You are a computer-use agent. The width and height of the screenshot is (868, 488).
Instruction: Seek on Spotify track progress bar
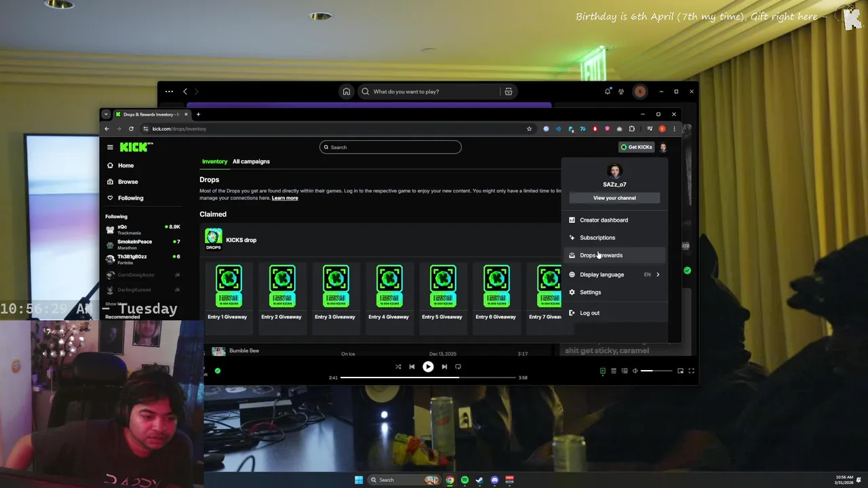pyautogui.click(x=427, y=378)
